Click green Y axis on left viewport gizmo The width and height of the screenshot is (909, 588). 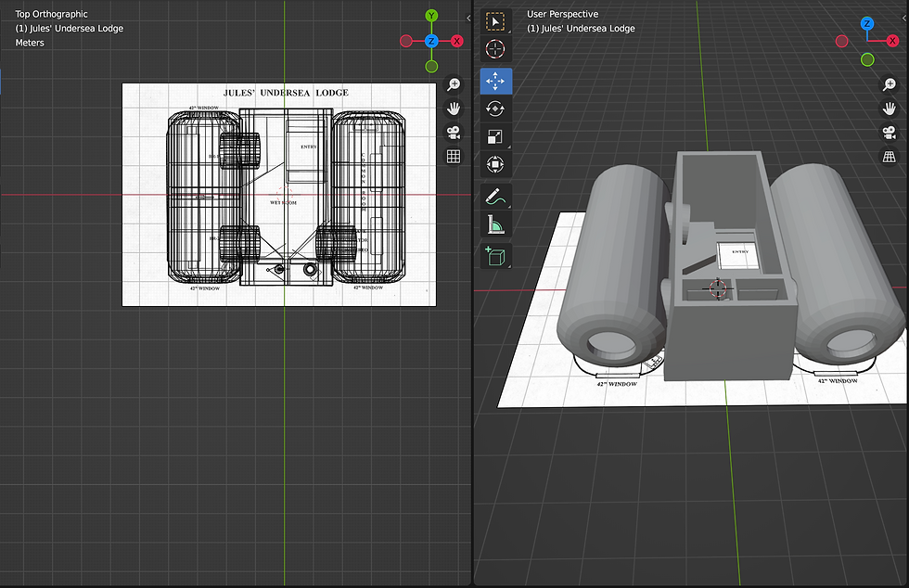coord(431,16)
